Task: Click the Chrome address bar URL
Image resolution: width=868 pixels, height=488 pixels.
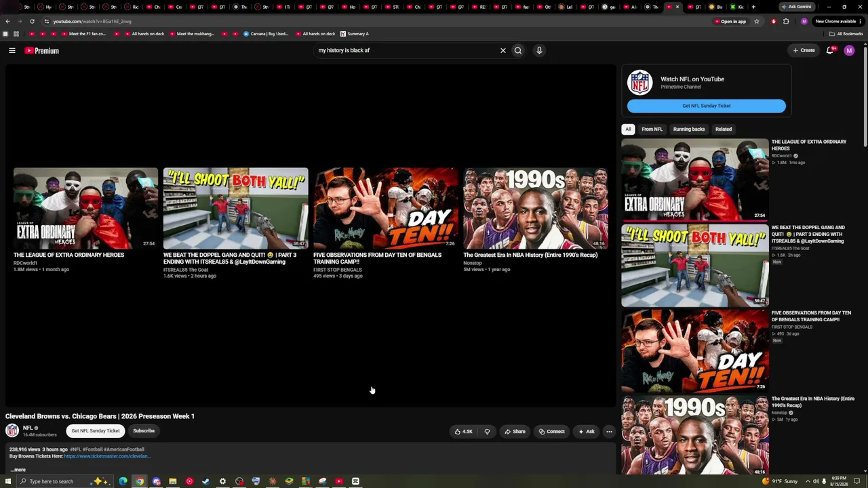Action: point(92,21)
